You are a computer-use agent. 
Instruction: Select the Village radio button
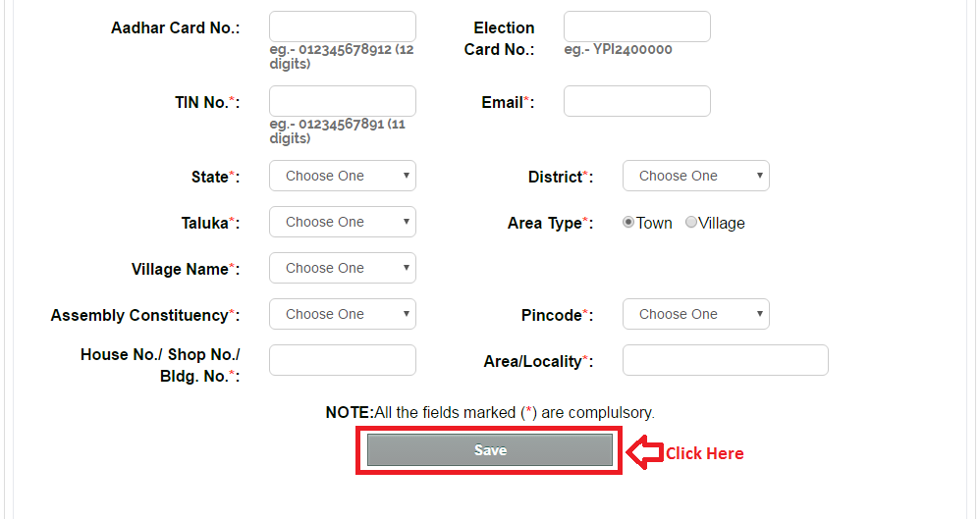click(691, 223)
